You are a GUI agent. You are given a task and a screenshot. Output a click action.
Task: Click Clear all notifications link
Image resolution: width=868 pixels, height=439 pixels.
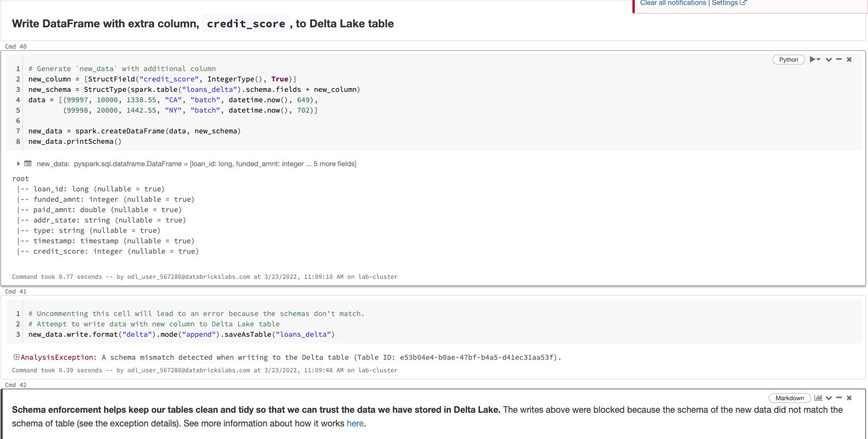coord(673,3)
